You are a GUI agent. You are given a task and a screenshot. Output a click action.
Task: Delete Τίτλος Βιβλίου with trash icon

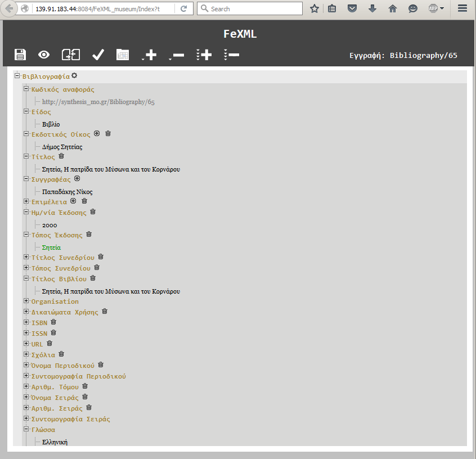tap(93, 278)
